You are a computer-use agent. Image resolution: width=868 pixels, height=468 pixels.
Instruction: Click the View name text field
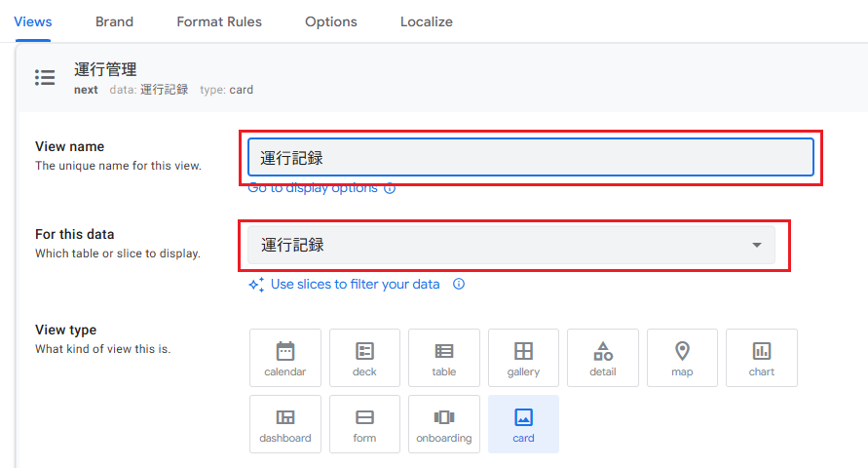(530, 158)
